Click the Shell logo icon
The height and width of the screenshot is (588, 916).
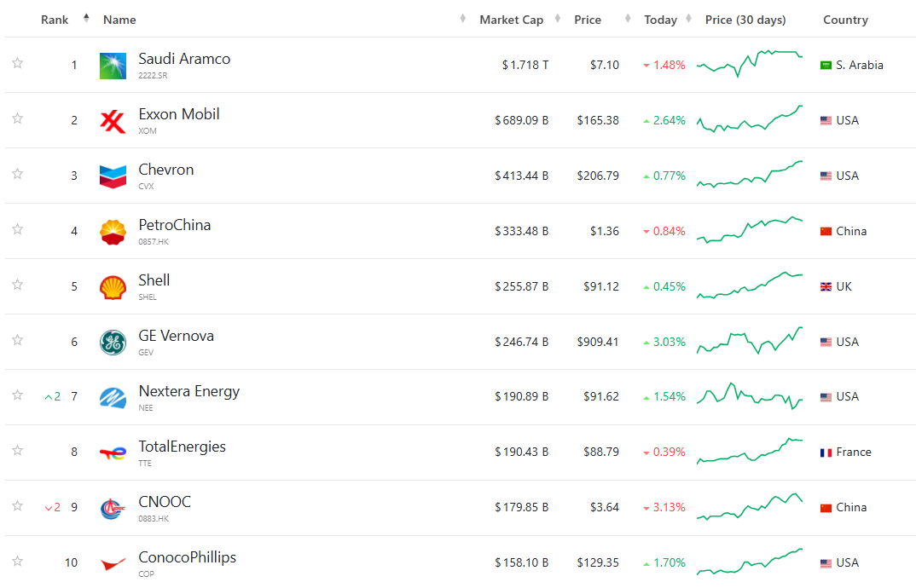pos(113,287)
